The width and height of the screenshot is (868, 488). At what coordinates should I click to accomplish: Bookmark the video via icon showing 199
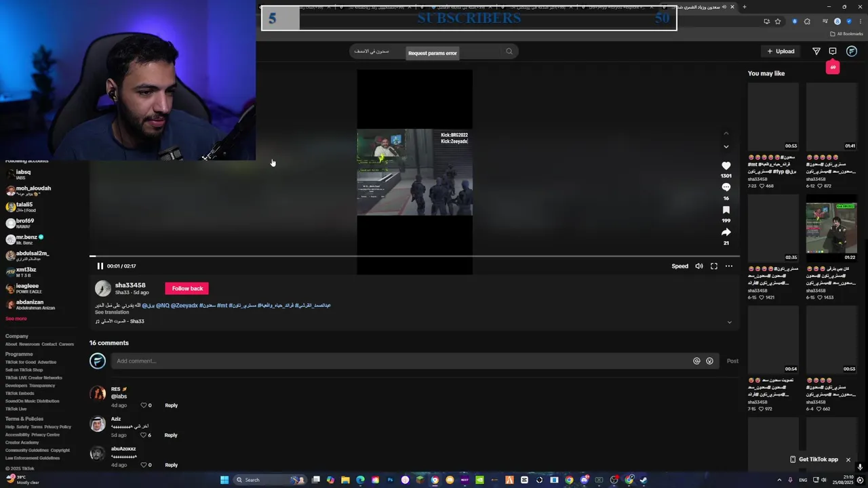point(726,210)
